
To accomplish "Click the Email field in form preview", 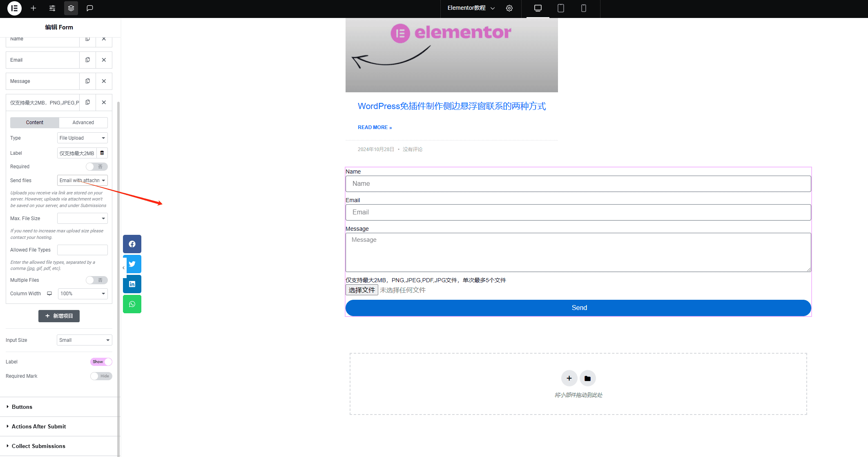I will click(578, 212).
